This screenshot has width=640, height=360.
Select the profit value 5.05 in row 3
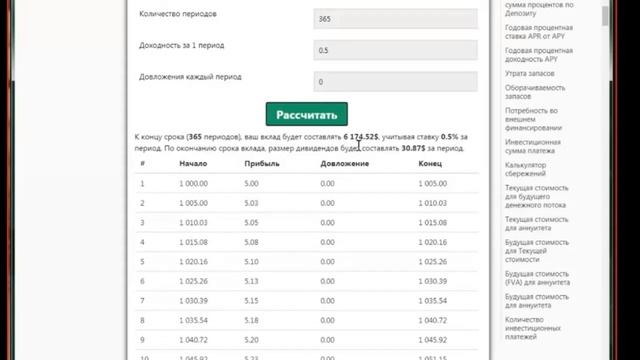pos(251,222)
